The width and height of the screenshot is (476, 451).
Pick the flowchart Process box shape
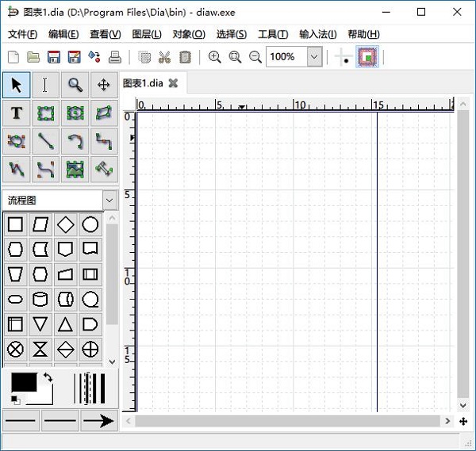[x=15, y=225]
